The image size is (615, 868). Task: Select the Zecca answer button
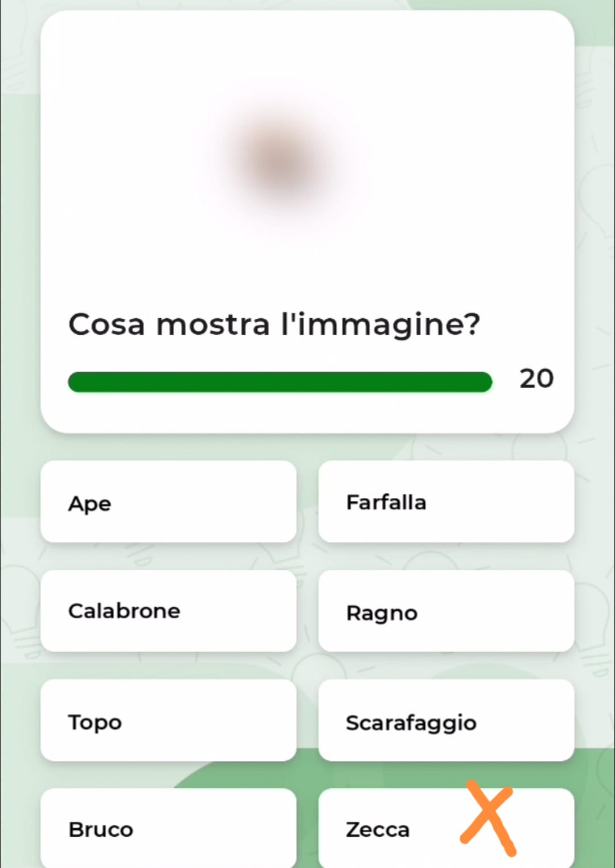[x=399, y=829]
